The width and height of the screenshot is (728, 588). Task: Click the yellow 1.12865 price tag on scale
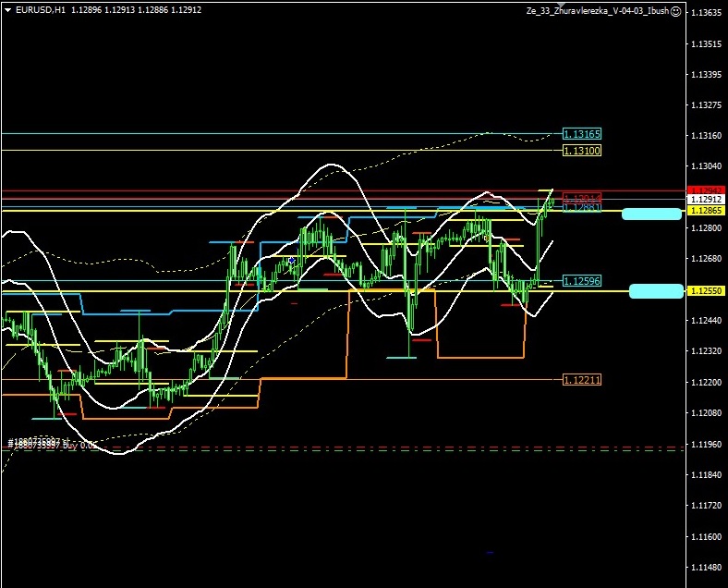705,211
